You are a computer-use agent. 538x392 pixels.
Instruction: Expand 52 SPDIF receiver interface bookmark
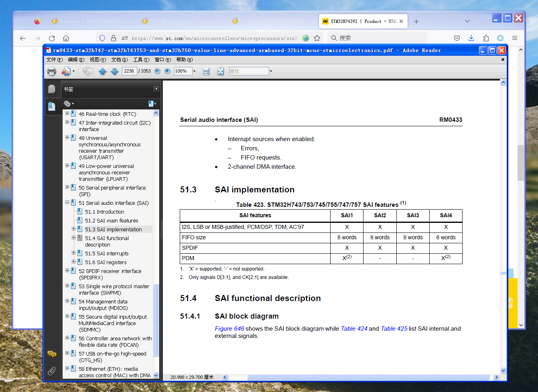coord(67,271)
